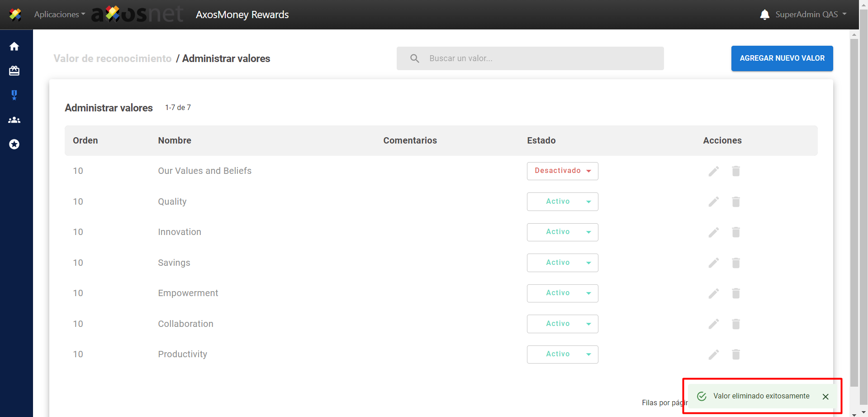
Task: Dismiss the Valor eliminado exitosamente notification
Action: click(825, 397)
